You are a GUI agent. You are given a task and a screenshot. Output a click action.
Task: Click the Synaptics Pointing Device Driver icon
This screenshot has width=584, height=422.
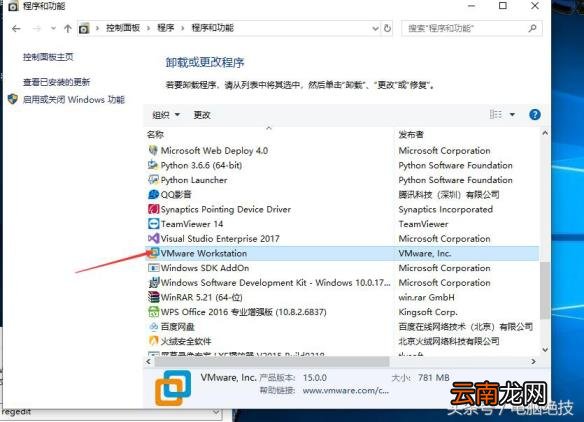click(153, 209)
